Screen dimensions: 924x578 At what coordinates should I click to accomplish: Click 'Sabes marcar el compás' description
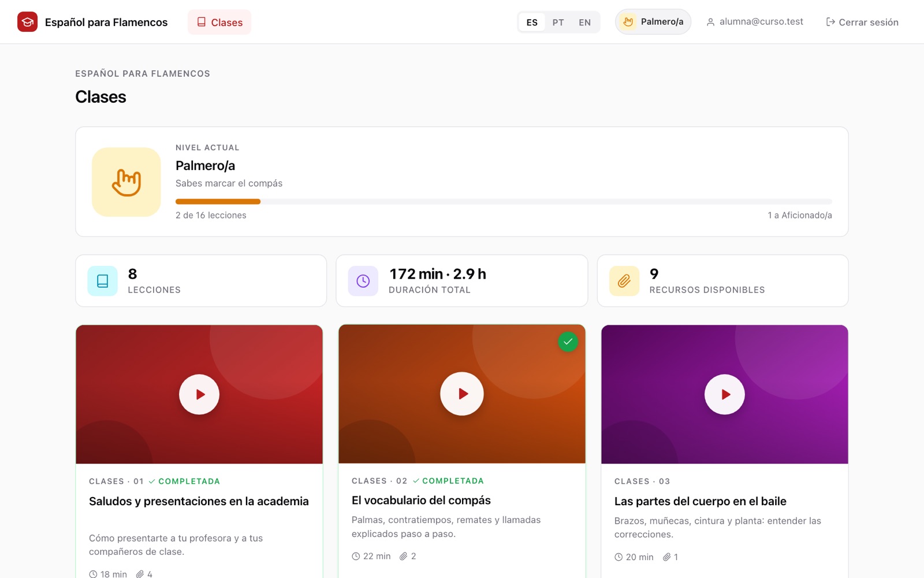coord(229,183)
